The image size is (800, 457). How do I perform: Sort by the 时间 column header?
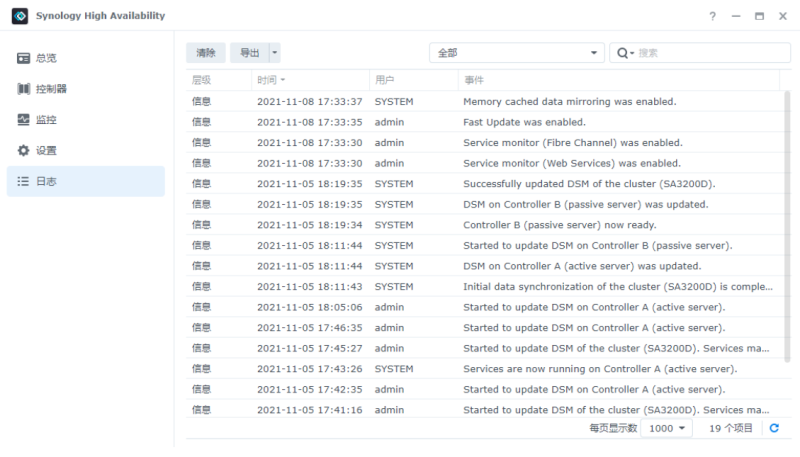pyautogui.click(x=310, y=80)
